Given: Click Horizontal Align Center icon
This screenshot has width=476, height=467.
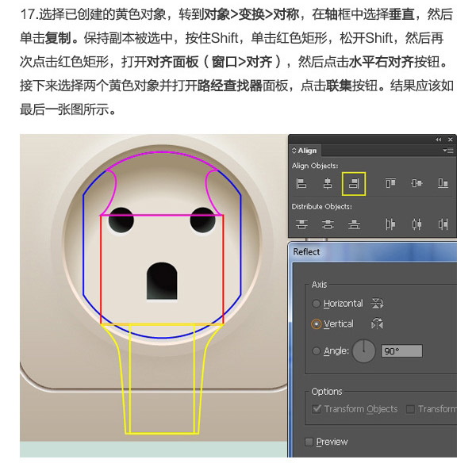Looking at the screenshot, I should click(x=327, y=183).
